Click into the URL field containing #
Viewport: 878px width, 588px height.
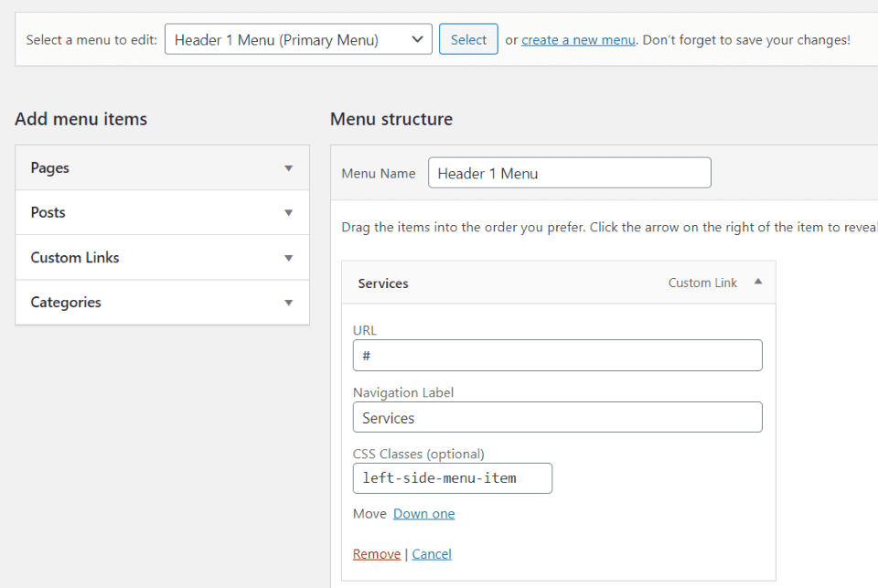(x=557, y=355)
